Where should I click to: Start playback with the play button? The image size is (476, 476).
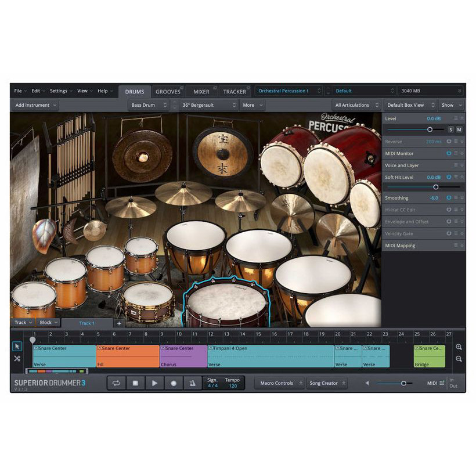coord(154,383)
